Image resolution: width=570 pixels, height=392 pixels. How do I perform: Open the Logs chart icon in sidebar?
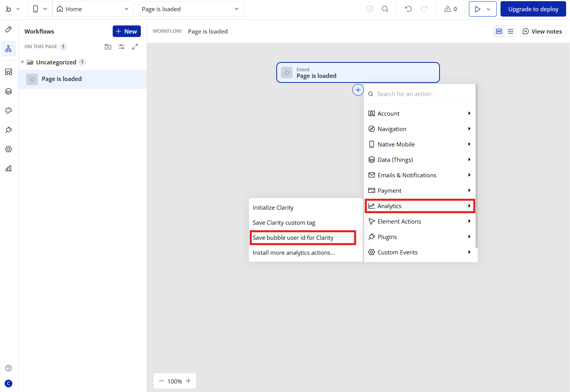coord(8,168)
